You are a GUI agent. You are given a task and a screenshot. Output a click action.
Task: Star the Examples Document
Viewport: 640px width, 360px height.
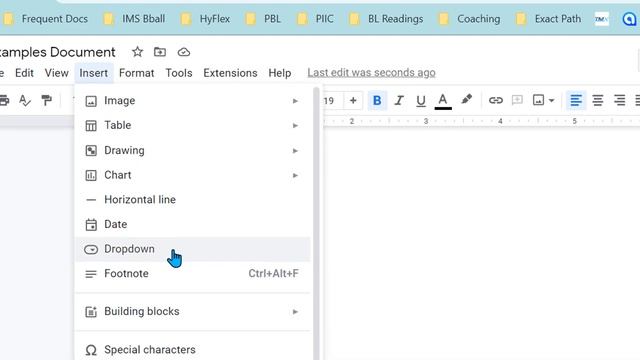[138, 52]
